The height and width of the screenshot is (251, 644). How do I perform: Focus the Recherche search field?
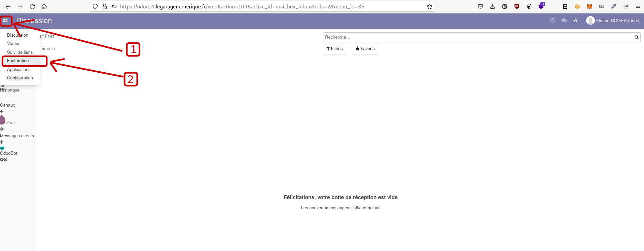[x=478, y=37]
